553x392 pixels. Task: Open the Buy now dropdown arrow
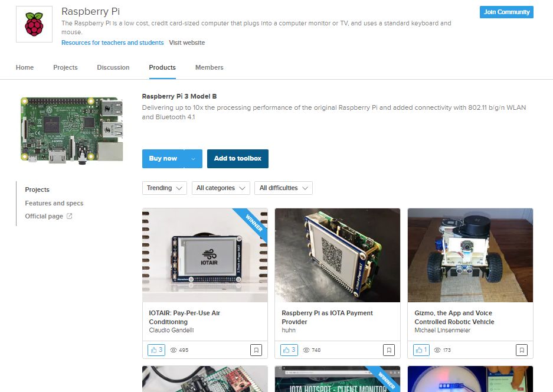[x=193, y=159]
